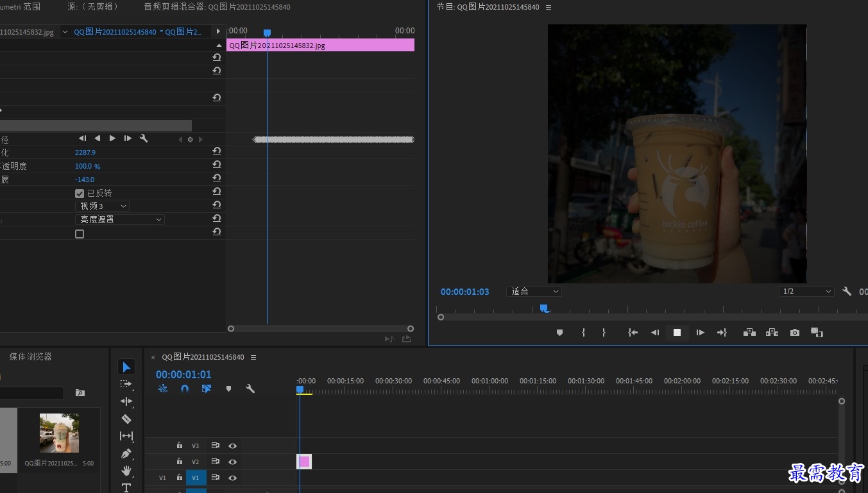The width and height of the screenshot is (868, 493).
Task: Track selected mask forward
Action: pyautogui.click(x=112, y=138)
